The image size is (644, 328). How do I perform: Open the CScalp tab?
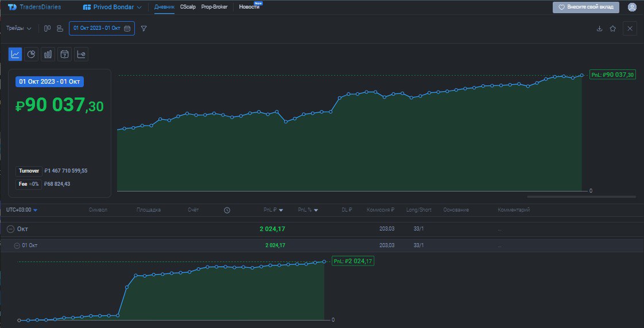(x=188, y=7)
